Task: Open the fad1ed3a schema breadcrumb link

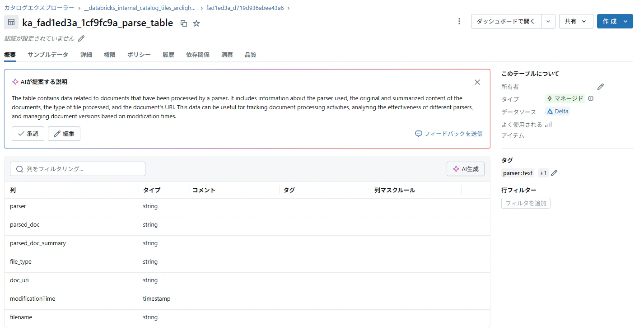Action: click(245, 8)
